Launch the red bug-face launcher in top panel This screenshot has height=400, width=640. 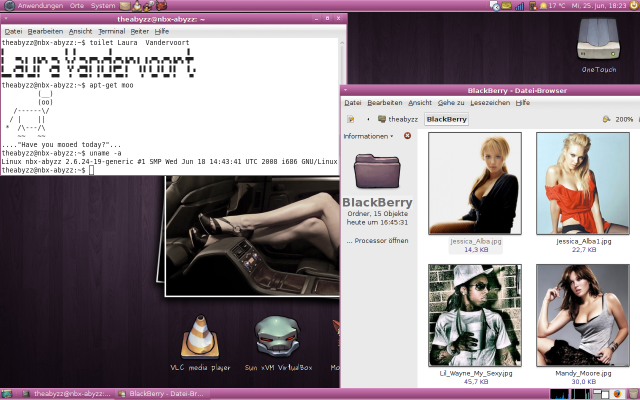[x=162, y=6]
